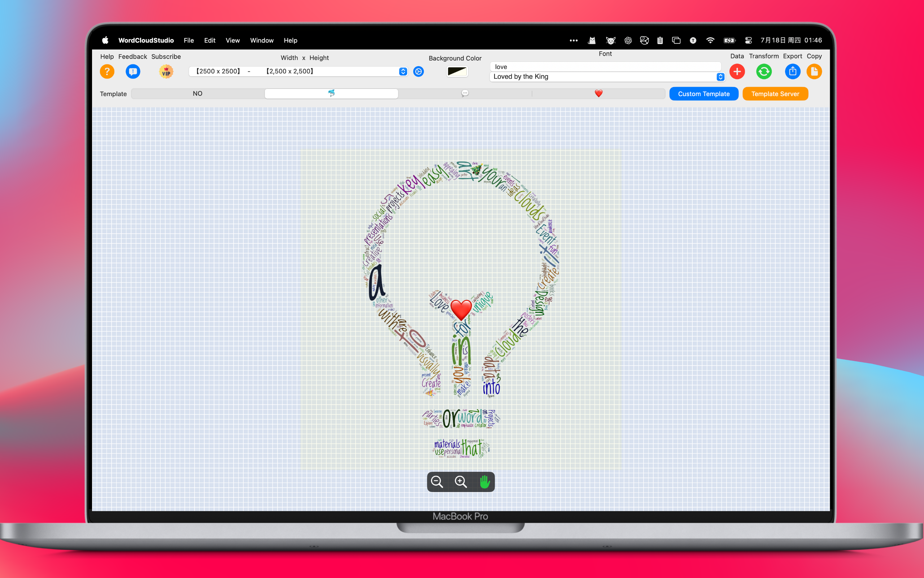Zoom in with the magnifier plus icon
Image resolution: width=924 pixels, height=578 pixels.
click(x=461, y=482)
